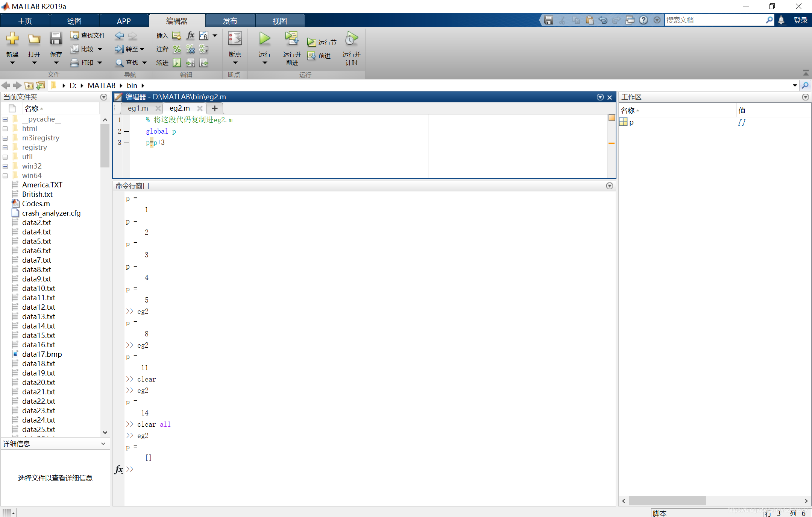Click variable p in the Workspace
This screenshot has height=517, width=812.
pyautogui.click(x=631, y=122)
